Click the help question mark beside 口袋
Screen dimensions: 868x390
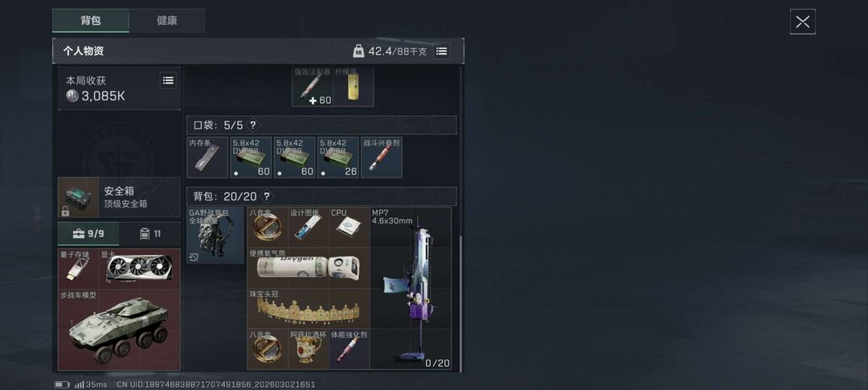tap(253, 125)
